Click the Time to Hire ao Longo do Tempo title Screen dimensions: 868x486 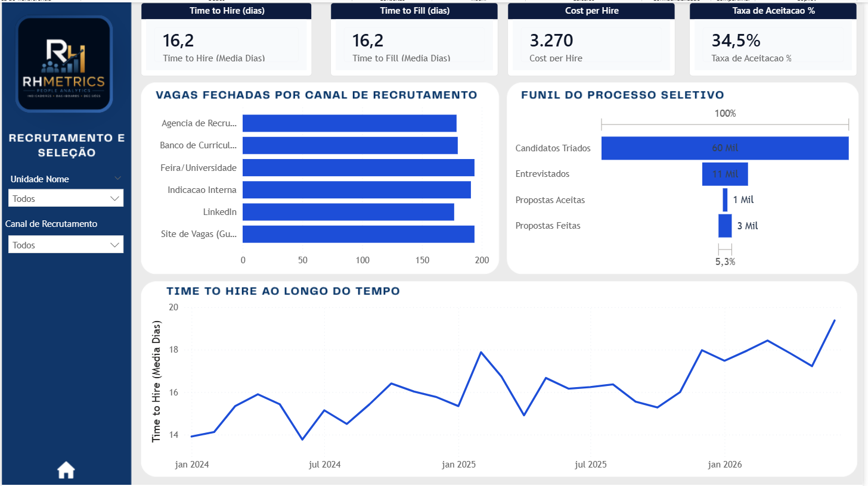pos(283,291)
